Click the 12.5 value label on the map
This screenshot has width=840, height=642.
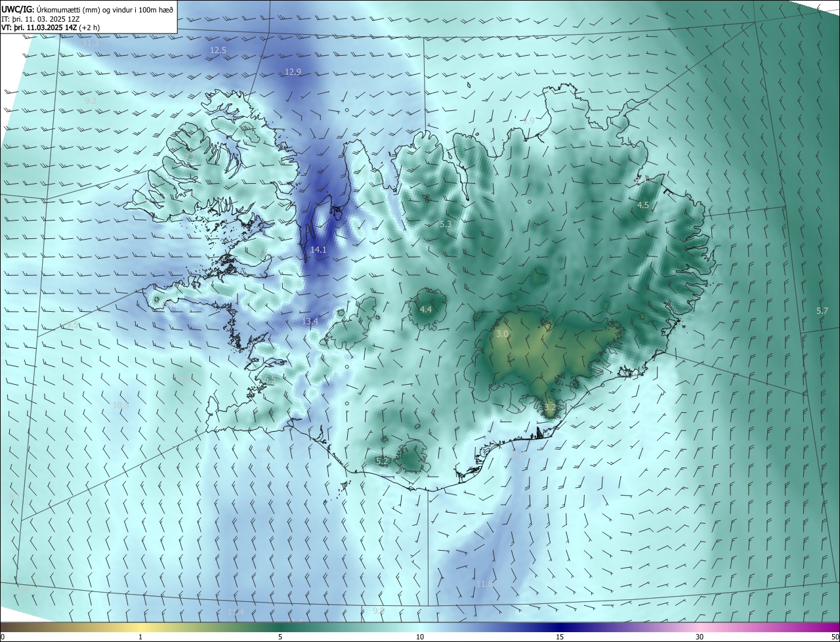pos(218,50)
